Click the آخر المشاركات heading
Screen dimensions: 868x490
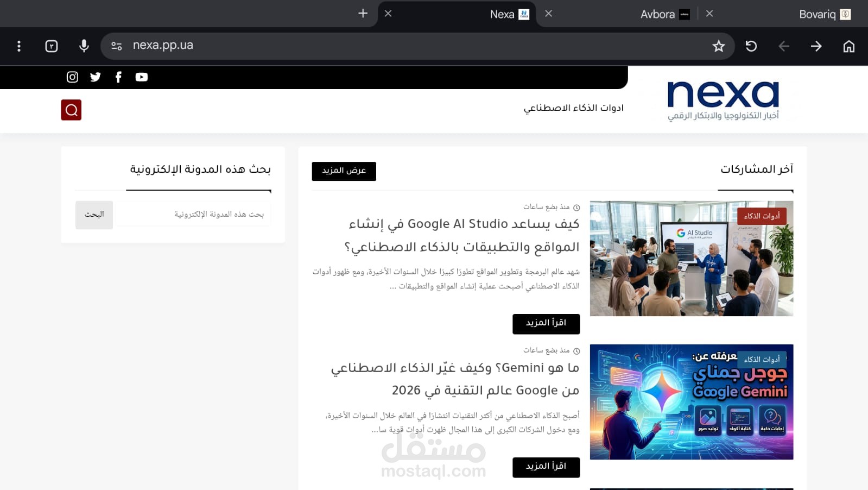pyautogui.click(x=757, y=169)
